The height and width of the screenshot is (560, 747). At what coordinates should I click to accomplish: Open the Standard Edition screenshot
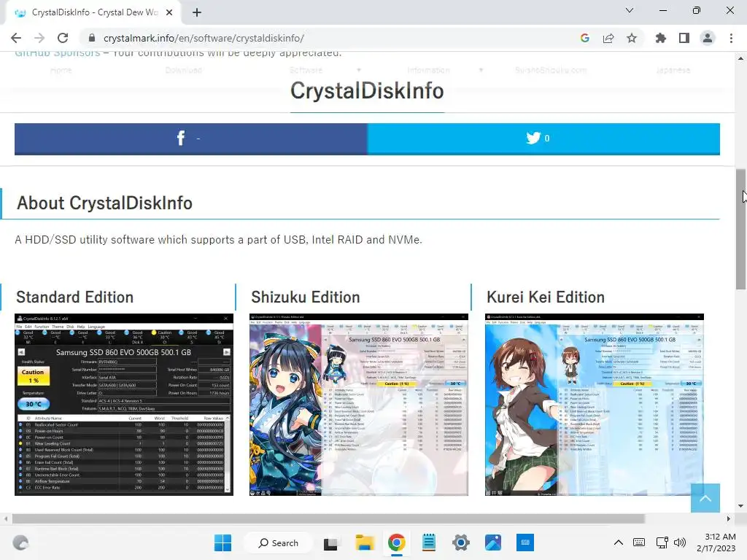[x=124, y=405]
